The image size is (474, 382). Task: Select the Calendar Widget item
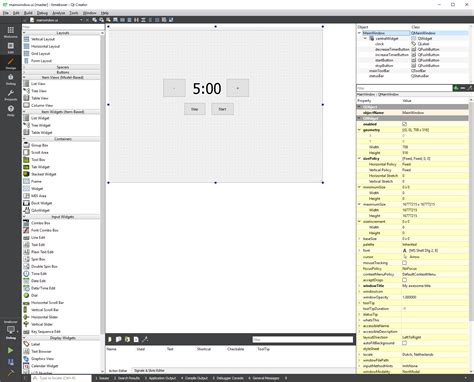[41, 366]
